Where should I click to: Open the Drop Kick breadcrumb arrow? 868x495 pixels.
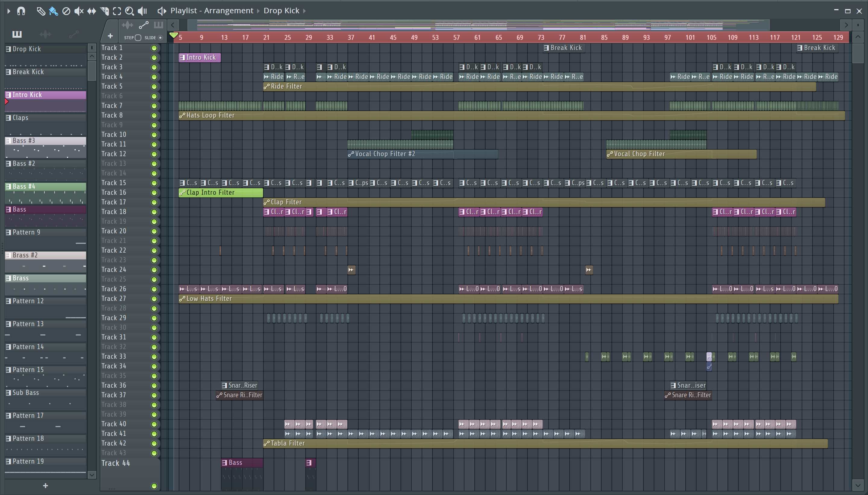pyautogui.click(x=304, y=11)
